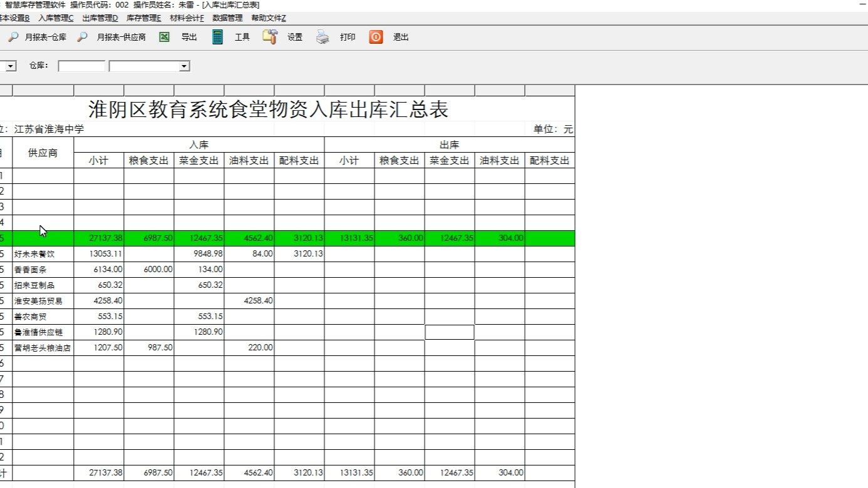The image size is (868, 488).
Task: Click the 单位：元 label
Action: pyautogui.click(x=553, y=130)
